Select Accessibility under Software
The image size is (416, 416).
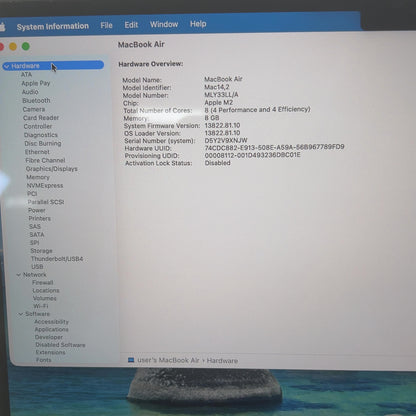point(51,322)
